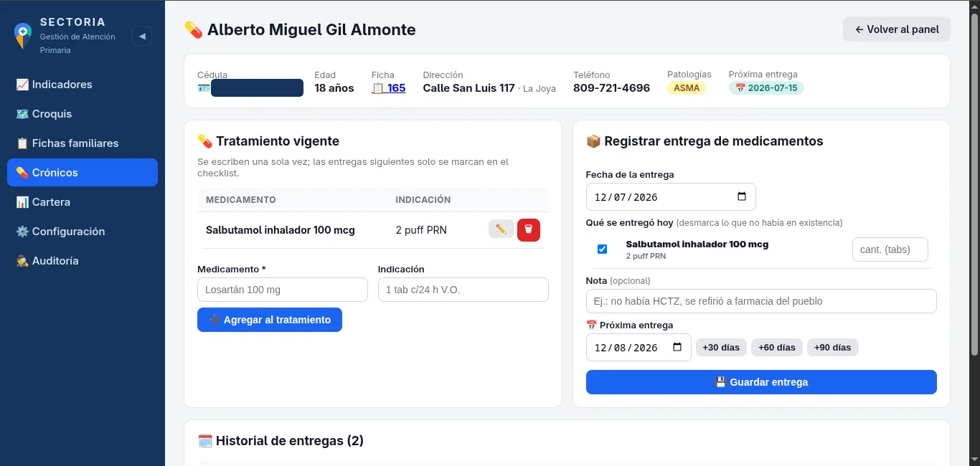The width and height of the screenshot is (980, 466).
Task: Delete Salbutamol treatment with trash icon
Action: [529, 230]
